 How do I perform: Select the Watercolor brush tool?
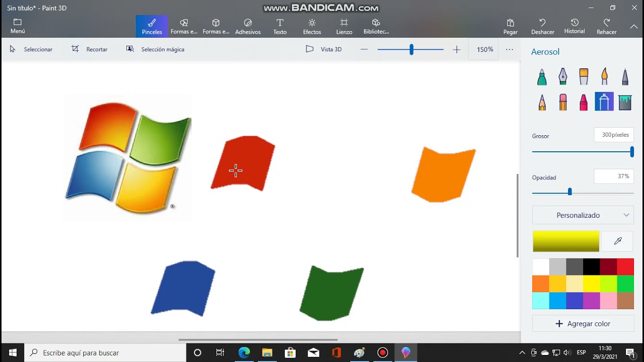pyautogui.click(x=604, y=77)
